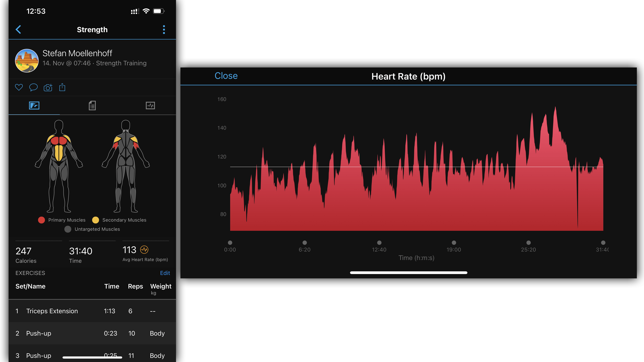Toggle the Untargeted Muscles legend item
644x362 pixels.
tap(68, 229)
